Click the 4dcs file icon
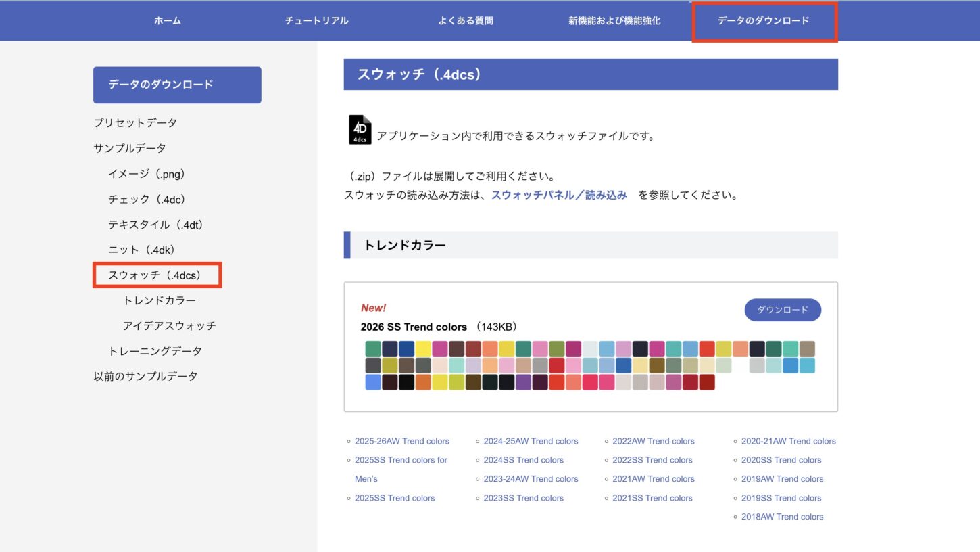The width and height of the screenshot is (980, 552). [x=360, y=130]
